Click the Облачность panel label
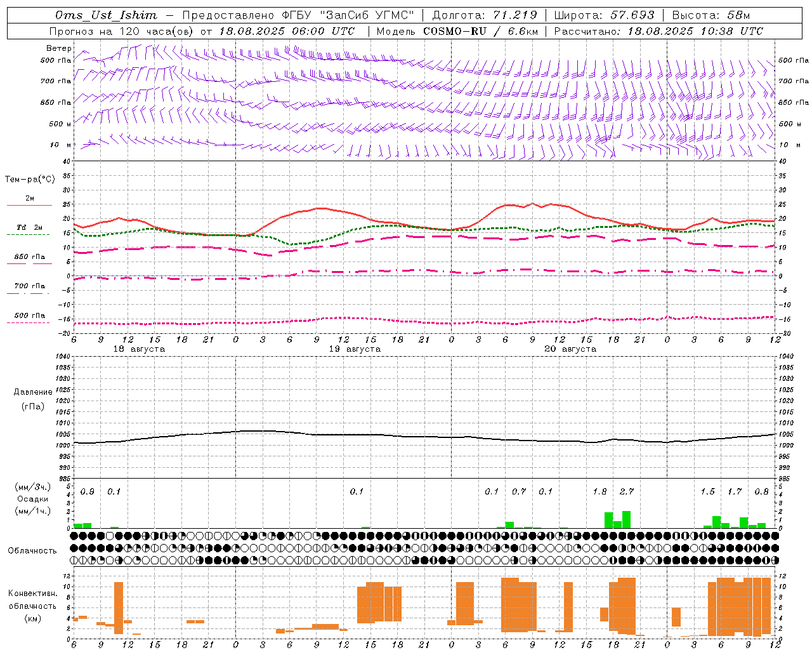The image size is (812, 650). [x=32, y=550]
